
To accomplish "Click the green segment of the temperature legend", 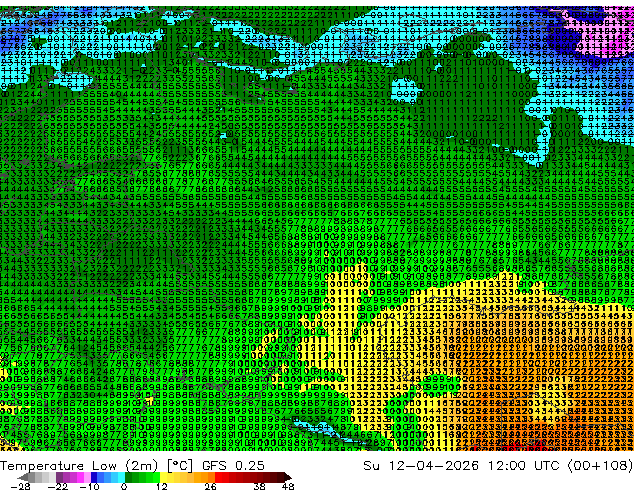I will [142, 477].
